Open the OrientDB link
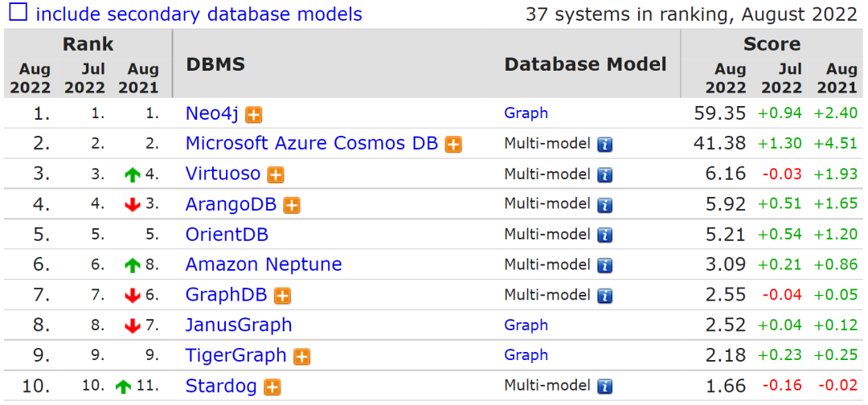The width and height of the screenshot is (868, 405). (227, 235)
